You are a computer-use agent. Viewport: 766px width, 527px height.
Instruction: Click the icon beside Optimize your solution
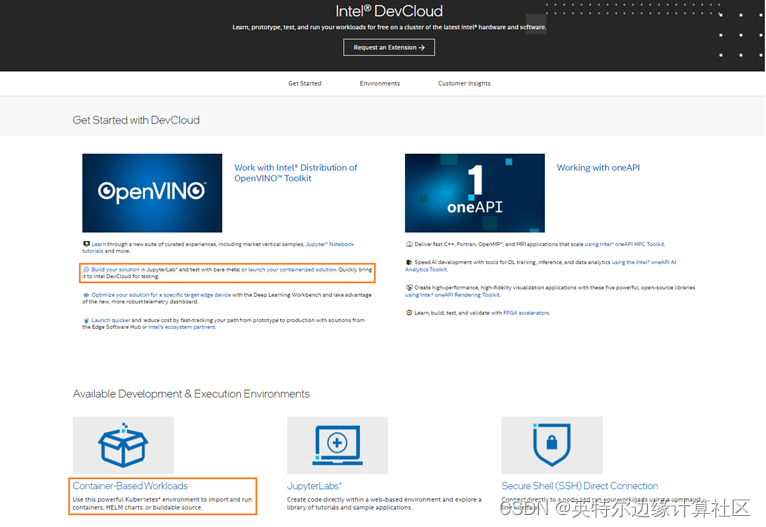tap(86, 295)
